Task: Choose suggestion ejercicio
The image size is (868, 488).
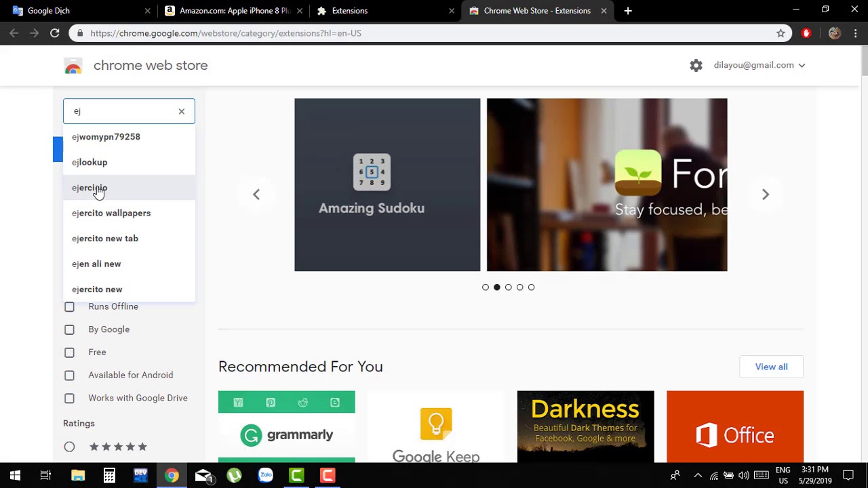Action: 129,188
